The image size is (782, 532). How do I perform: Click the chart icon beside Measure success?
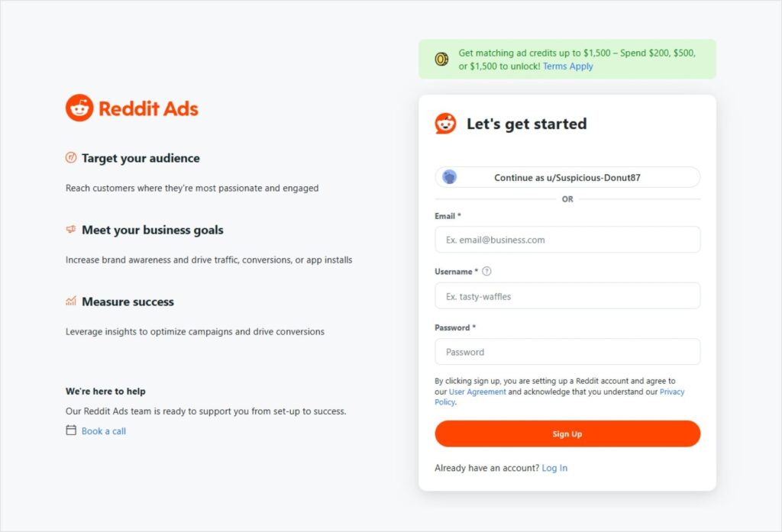click(71, 301)
